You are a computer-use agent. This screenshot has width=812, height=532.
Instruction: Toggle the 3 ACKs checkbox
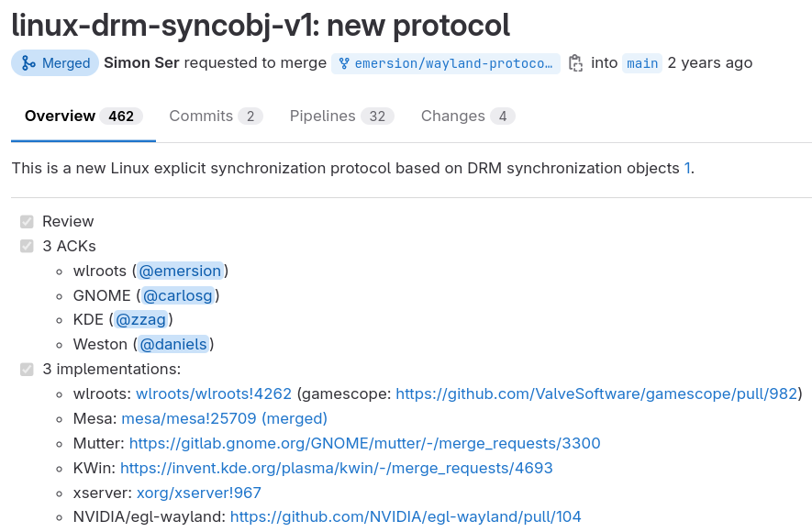26,246
